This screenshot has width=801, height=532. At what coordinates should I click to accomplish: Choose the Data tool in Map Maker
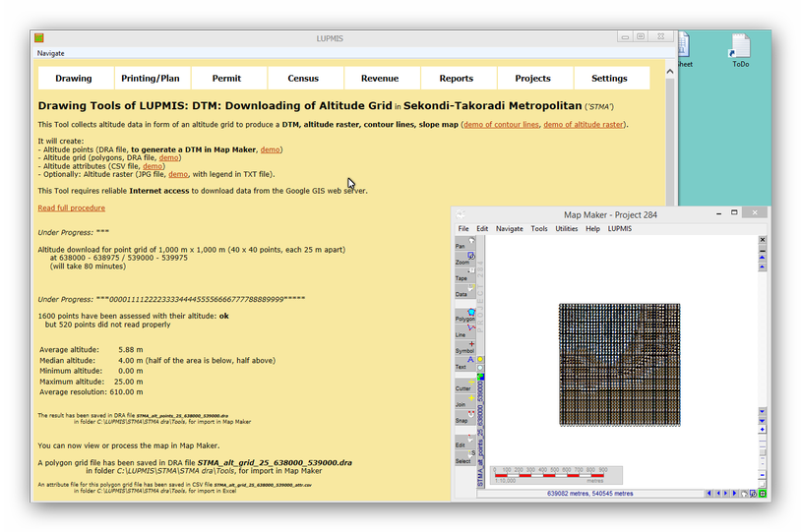[464, 291]
